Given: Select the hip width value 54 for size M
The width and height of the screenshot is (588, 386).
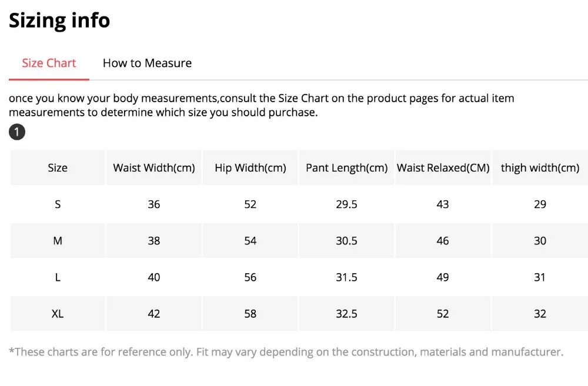Looking at the screenshot, I should point(250,240).
